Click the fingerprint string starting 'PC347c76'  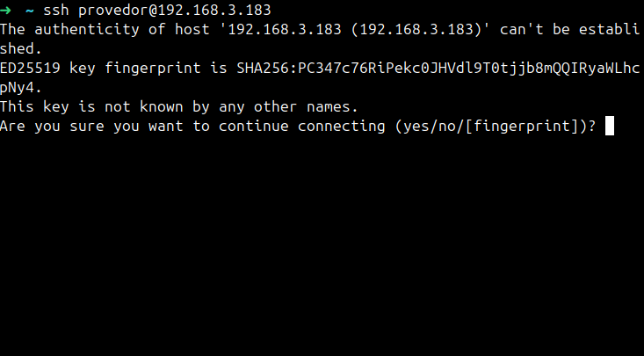point(469,68)
